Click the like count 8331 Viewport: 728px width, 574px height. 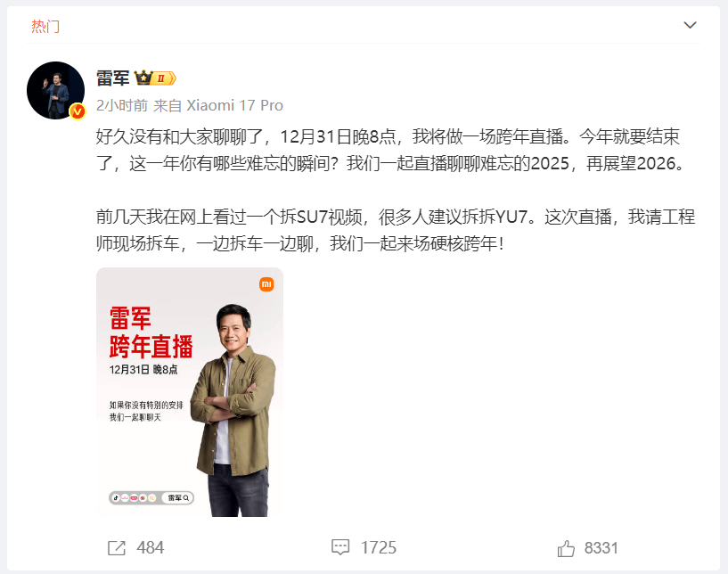click(x=601, y=548)
